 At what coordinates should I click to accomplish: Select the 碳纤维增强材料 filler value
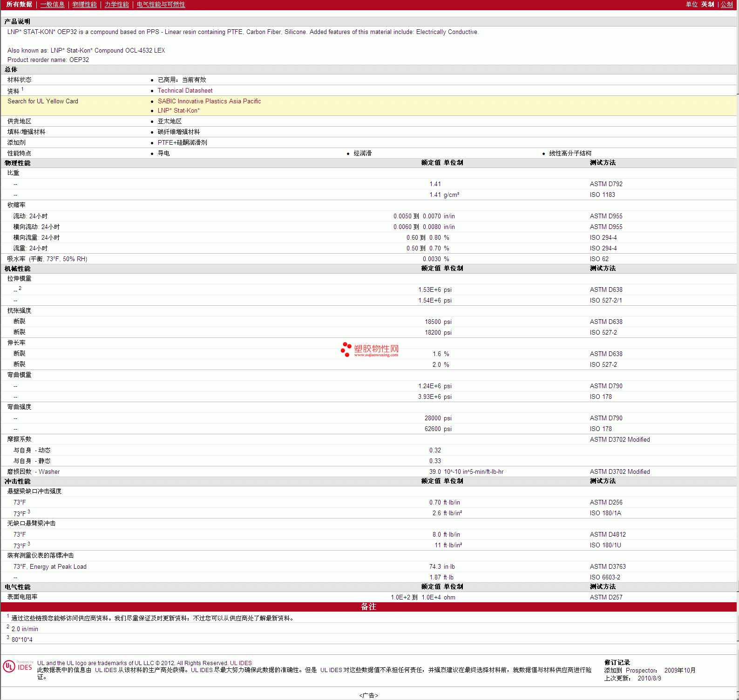[179, 132]
